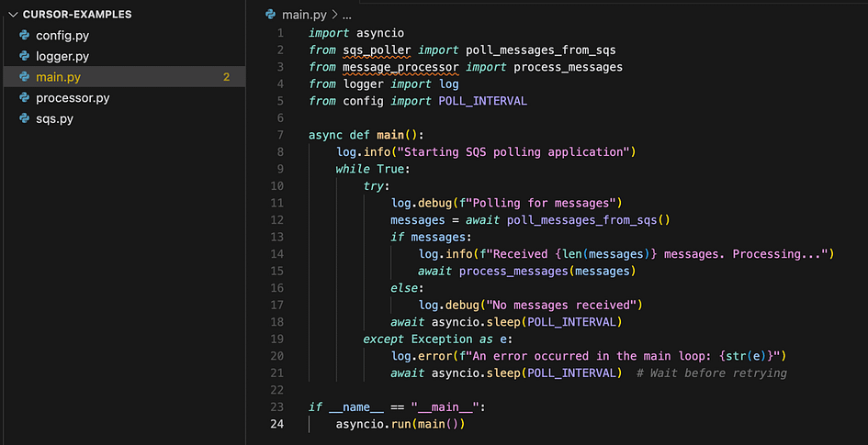Screen dimensions: 868x445
Task: Click line number 24 in the gutter
Action: (276, 425)
